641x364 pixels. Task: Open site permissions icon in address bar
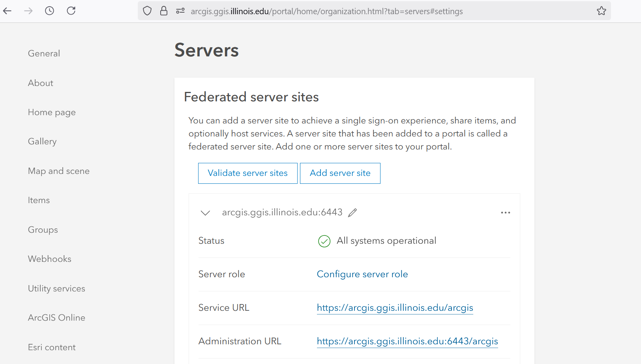pyautogui.click(x=180, y=11)
